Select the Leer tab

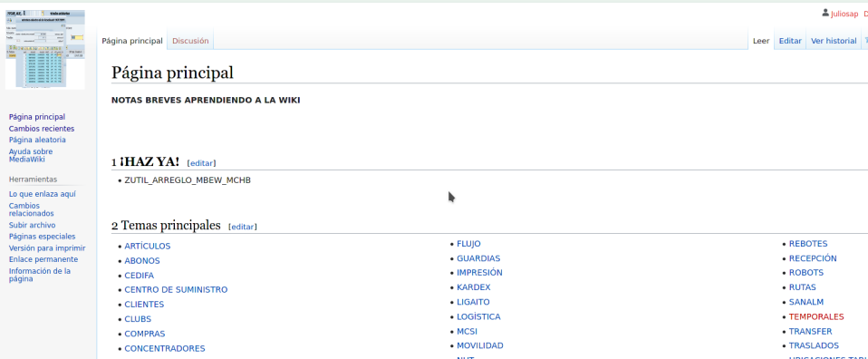point(761,41)
